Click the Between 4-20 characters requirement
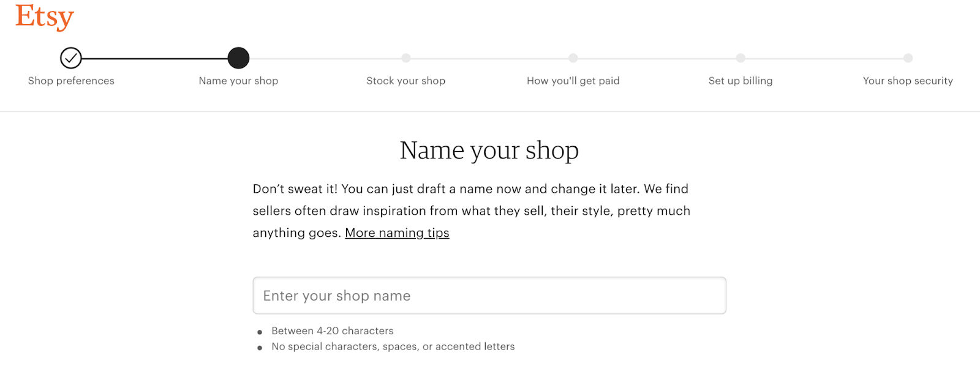980x369 pixels. point(333,331)
